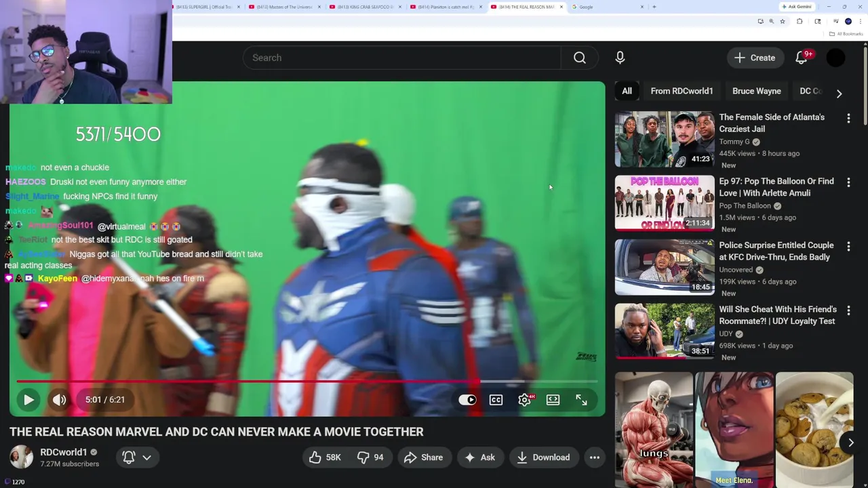Focus the YouTube search field
This screenshot has height=488, width=868.
401,58
